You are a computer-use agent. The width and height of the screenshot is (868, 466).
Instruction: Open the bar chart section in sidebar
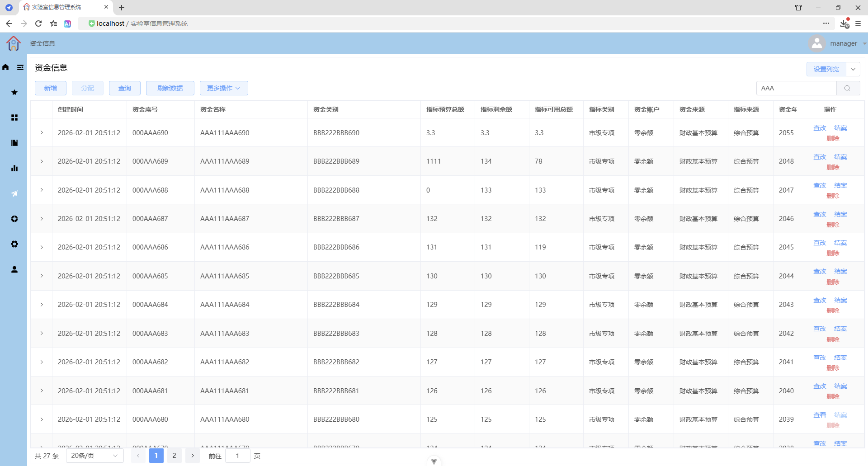[x=14, y=168]
